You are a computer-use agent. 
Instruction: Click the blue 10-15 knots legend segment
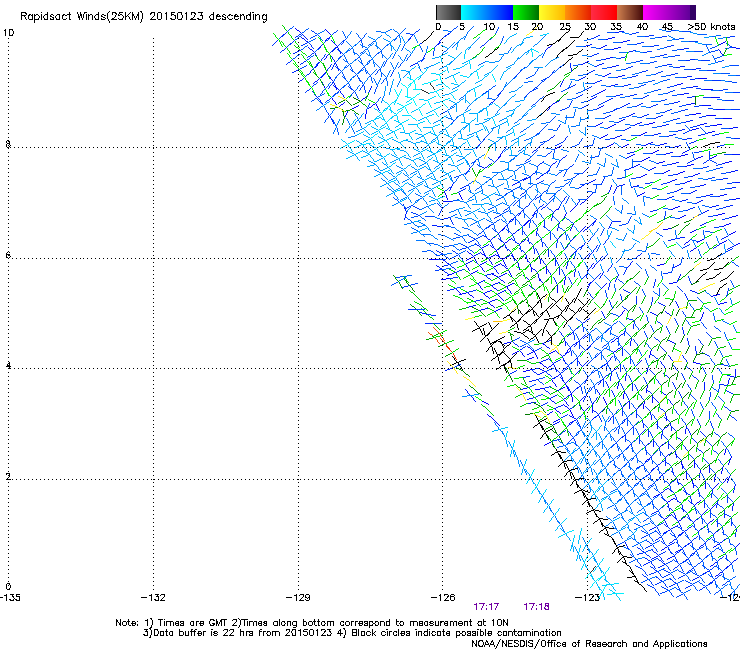(x=500, y=12)
